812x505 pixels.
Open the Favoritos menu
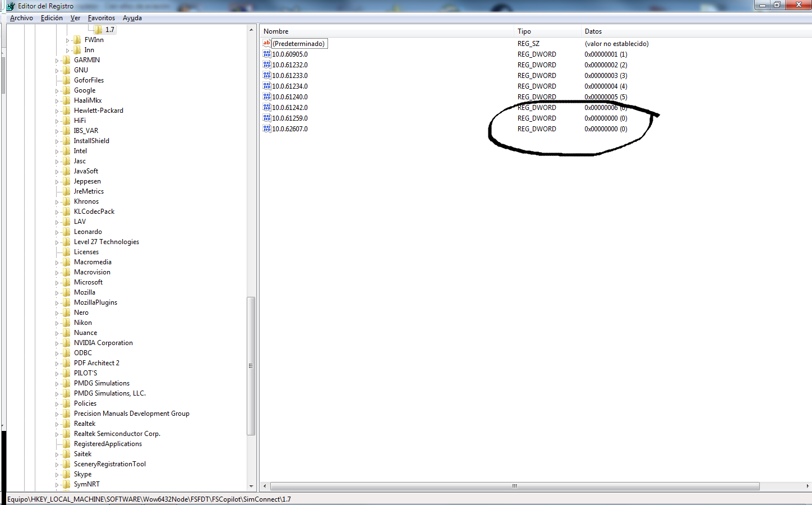click(101, 18)
